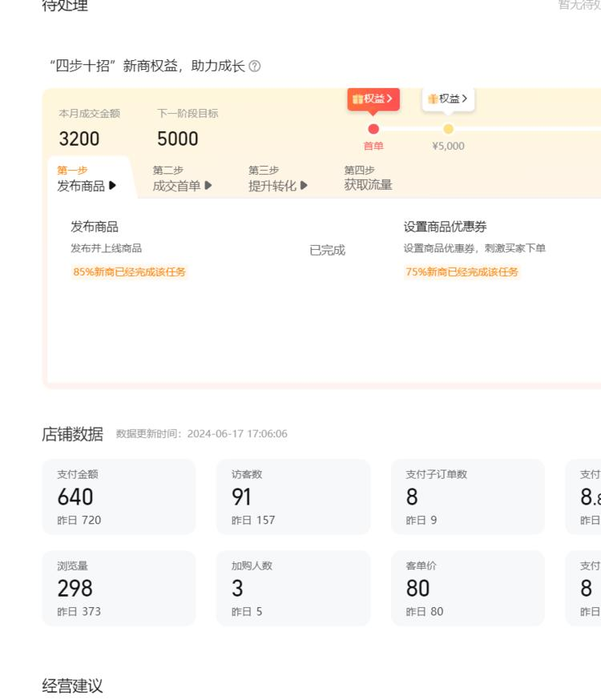Click the 设置商品优惠券 task heading
This screenshot has height=700, width=601.
point(446,227)
